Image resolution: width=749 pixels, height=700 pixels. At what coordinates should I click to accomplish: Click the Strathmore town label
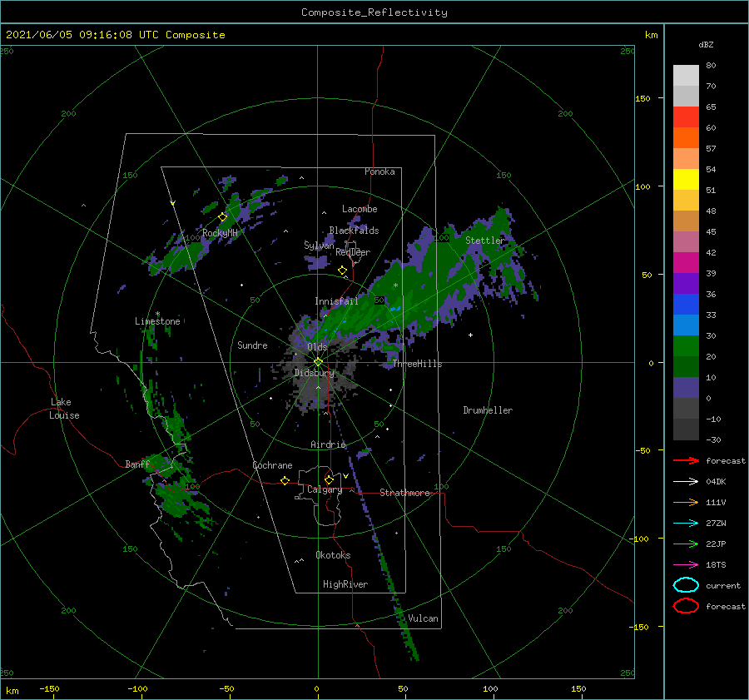[x=405, y=493]
